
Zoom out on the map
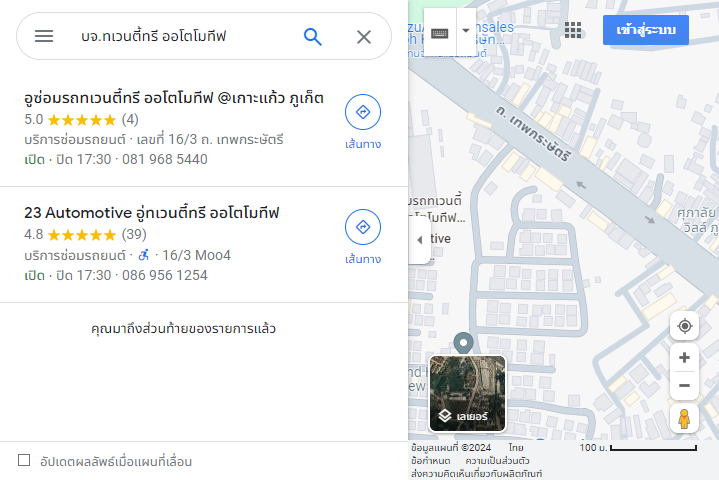(685, 386)
